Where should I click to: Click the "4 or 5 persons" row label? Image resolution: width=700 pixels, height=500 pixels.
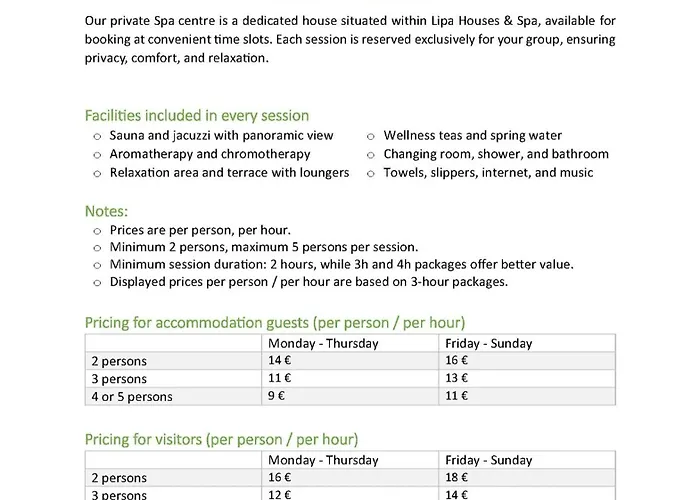tap(131, 396)
